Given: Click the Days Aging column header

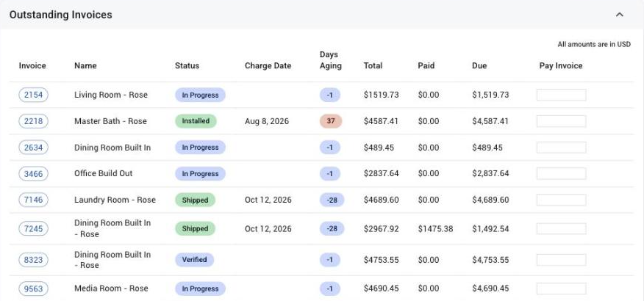Looking at the screenshot, I should (331, 60).
